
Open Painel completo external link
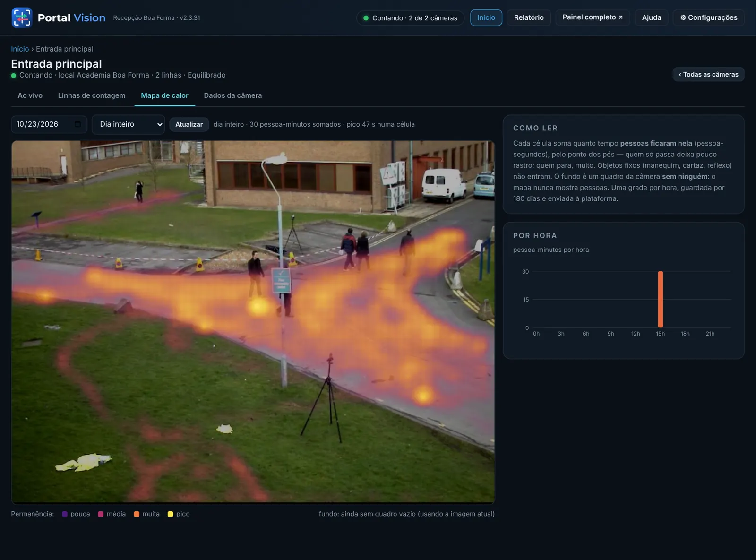tap(593, 17)
